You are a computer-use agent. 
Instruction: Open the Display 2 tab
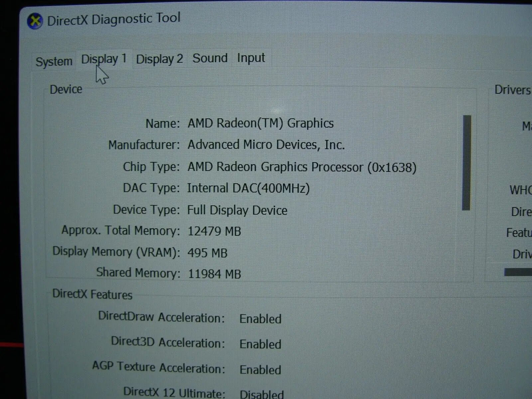pyautogui.click(x=159, y=59)
